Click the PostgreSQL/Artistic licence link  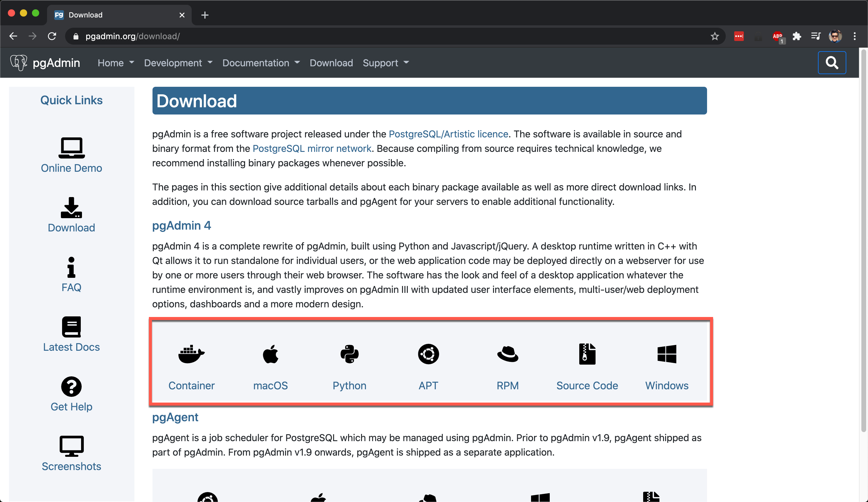[x=448, y=134]
